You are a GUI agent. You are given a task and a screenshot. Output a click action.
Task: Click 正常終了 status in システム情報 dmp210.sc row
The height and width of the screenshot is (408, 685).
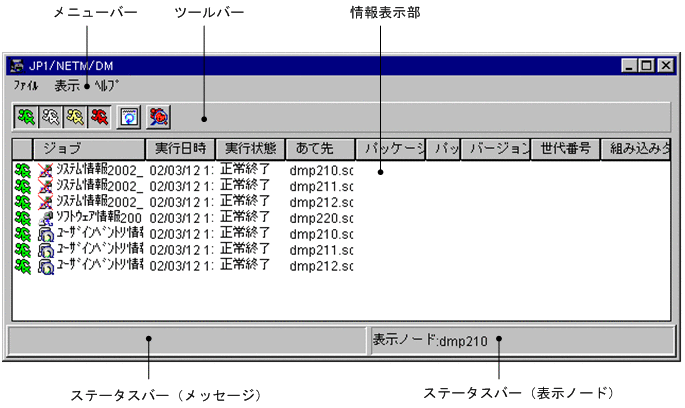245,169
